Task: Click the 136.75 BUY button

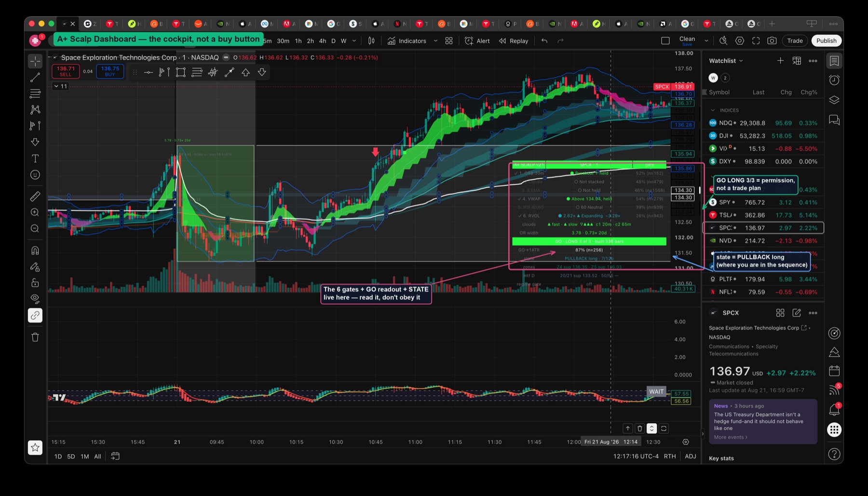Action: tap(110, 71)
